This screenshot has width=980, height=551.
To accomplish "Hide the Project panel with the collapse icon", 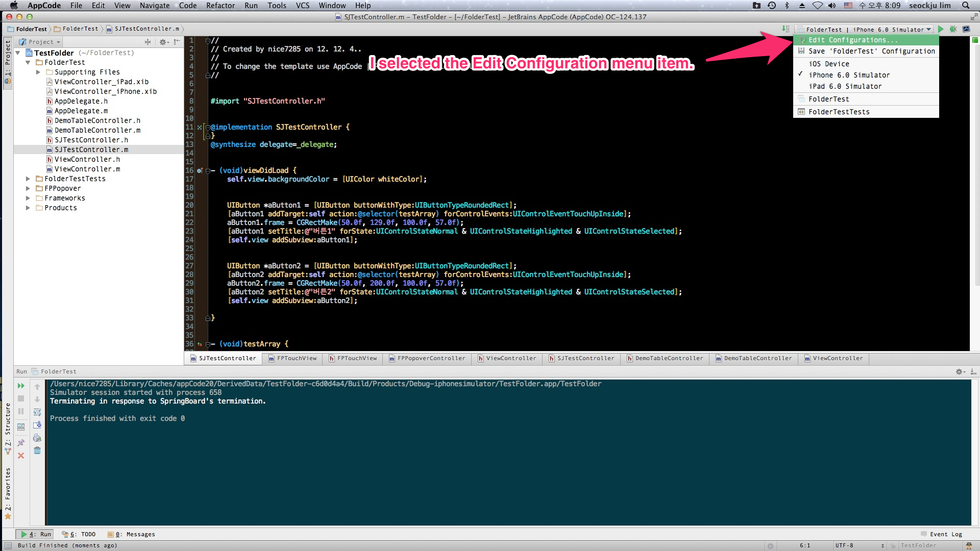I will [177, 42].
